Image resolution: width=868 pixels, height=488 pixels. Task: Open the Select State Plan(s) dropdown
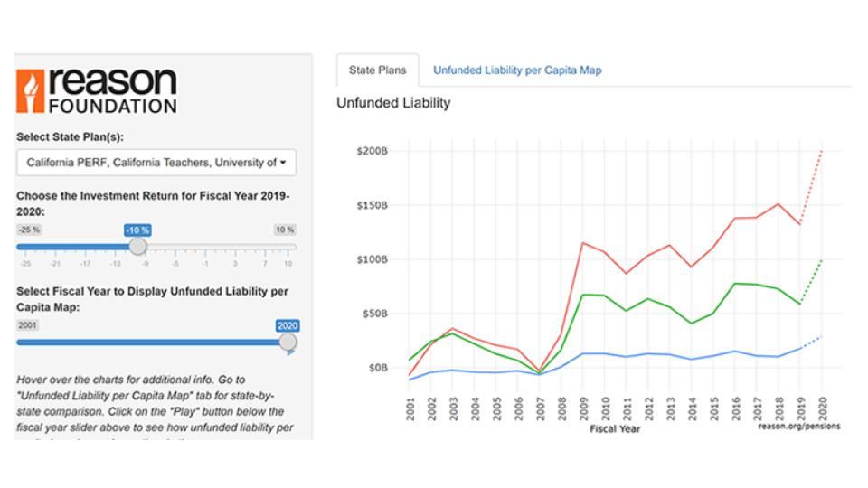[156, 163]
